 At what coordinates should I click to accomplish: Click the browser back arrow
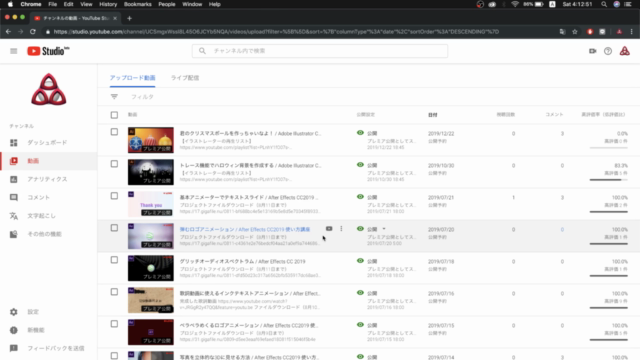point(8,31)
